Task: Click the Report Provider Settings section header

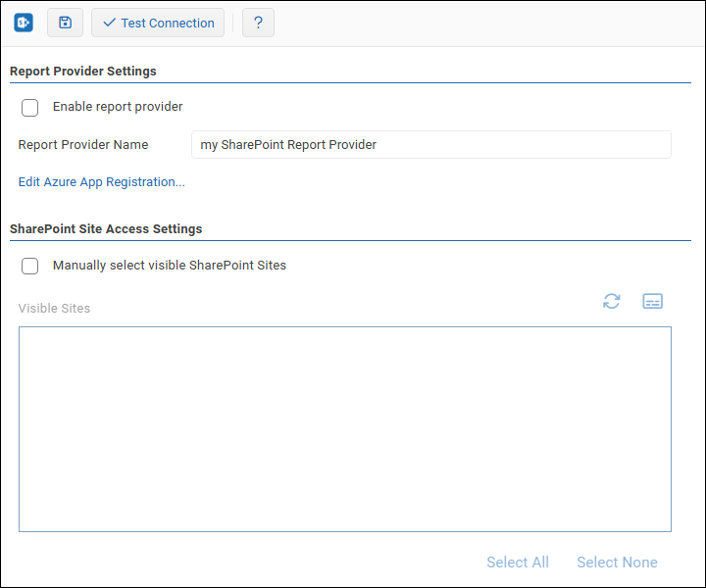Action: [83, 72]
